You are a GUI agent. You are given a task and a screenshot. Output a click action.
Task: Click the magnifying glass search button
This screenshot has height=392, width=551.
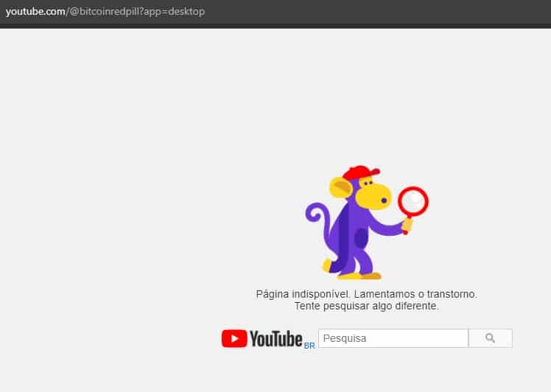(x=491, y=338)
